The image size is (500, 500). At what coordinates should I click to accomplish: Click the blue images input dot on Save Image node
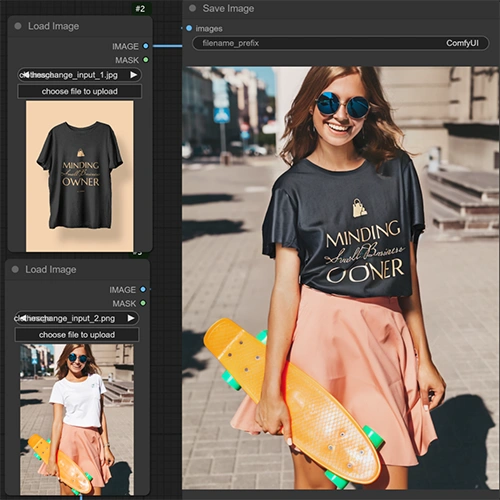click(x=189, y=28)
